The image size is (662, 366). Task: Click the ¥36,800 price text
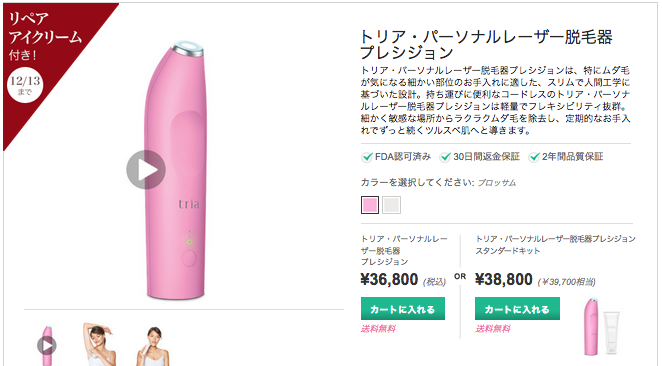click(389, 279)
